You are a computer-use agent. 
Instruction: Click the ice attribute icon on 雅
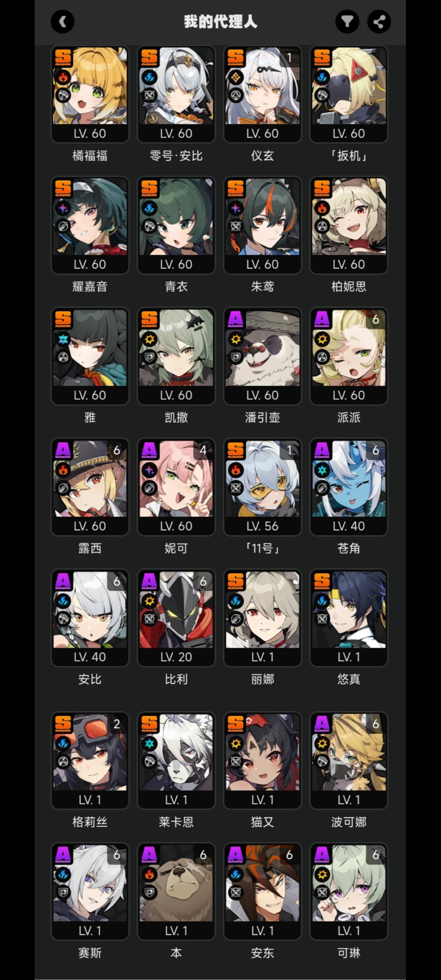(63, 339)
